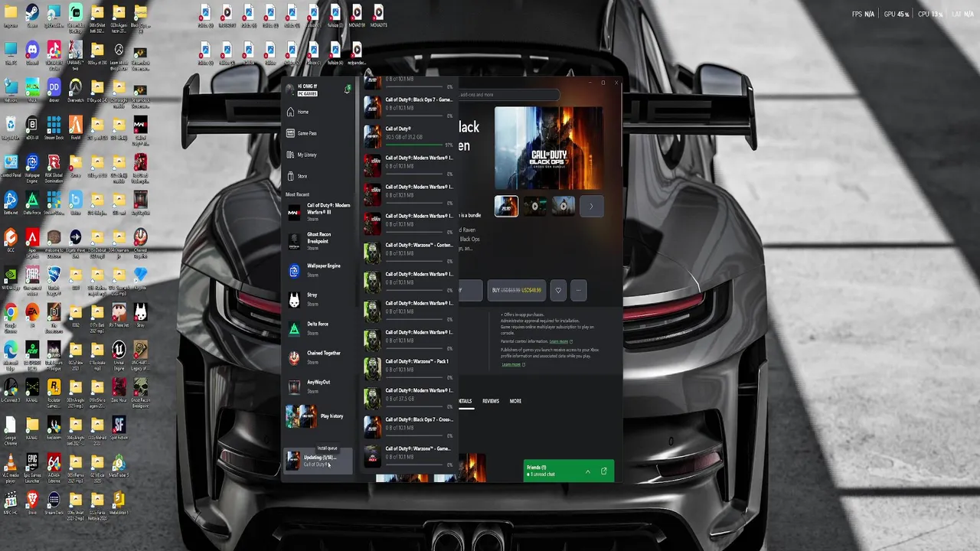The width and height of the screenshot is (980, 551).
Task: Select Wallpaper Engine in Xbox recent list
Action: click(x=318, y=270)
